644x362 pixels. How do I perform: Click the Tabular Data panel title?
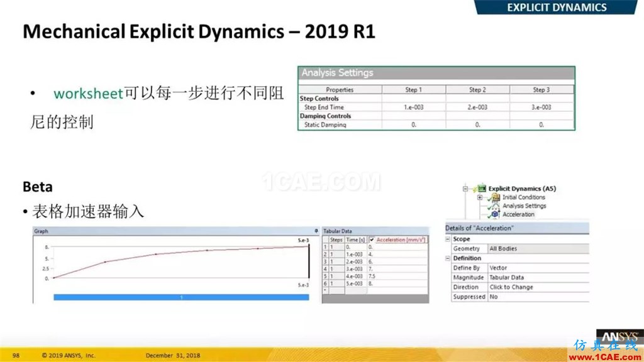tap(337, 231)
